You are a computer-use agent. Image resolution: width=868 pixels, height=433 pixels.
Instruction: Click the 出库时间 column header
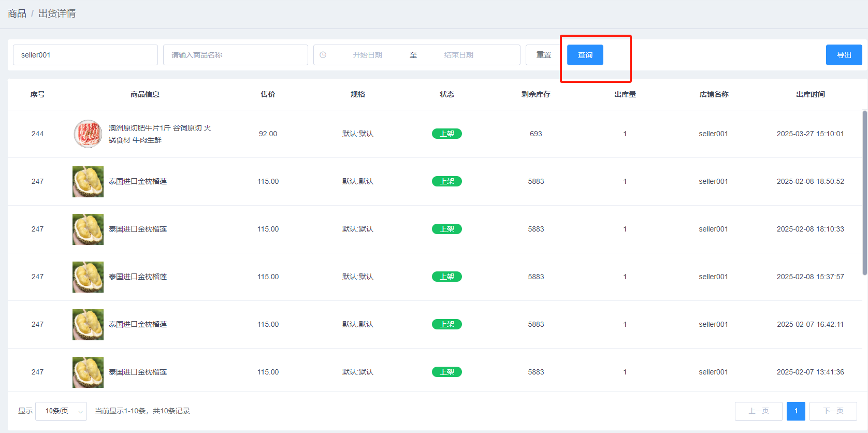pos(810,94)
